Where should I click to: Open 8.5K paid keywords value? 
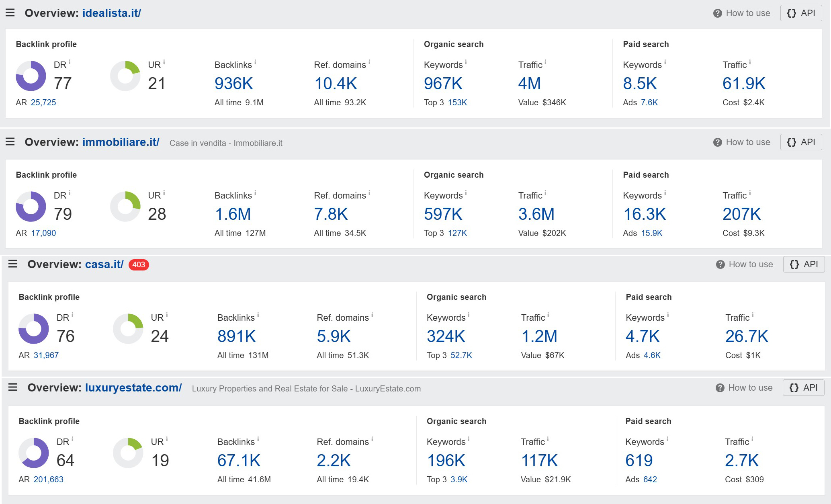[640, 84]
